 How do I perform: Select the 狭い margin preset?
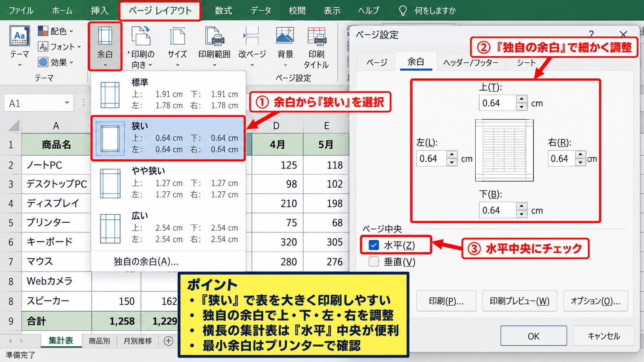[x=168, y=138]
